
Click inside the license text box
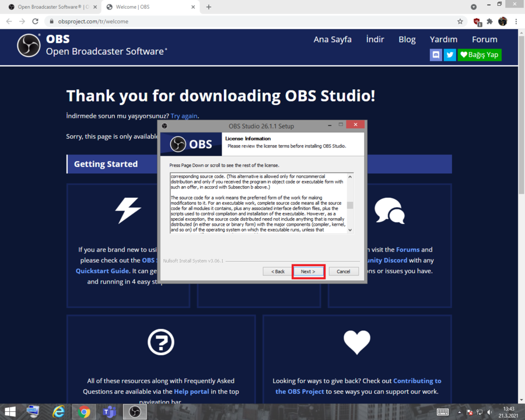click(x=258, y=203)
